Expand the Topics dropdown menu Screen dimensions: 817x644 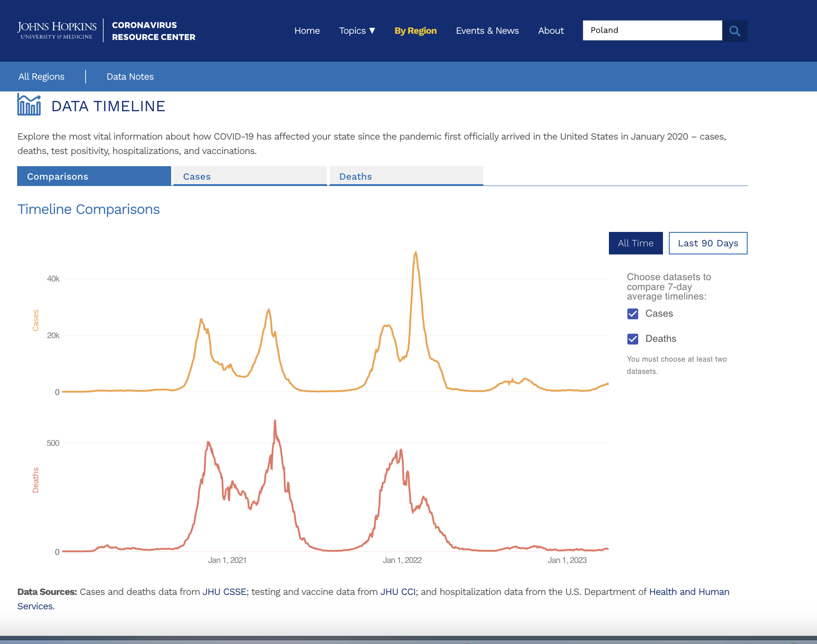[x=357, y=31]
